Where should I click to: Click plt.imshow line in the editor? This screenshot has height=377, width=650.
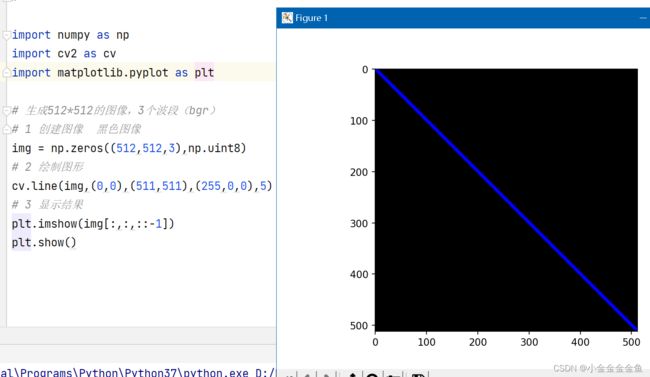[x=93, y=224]
